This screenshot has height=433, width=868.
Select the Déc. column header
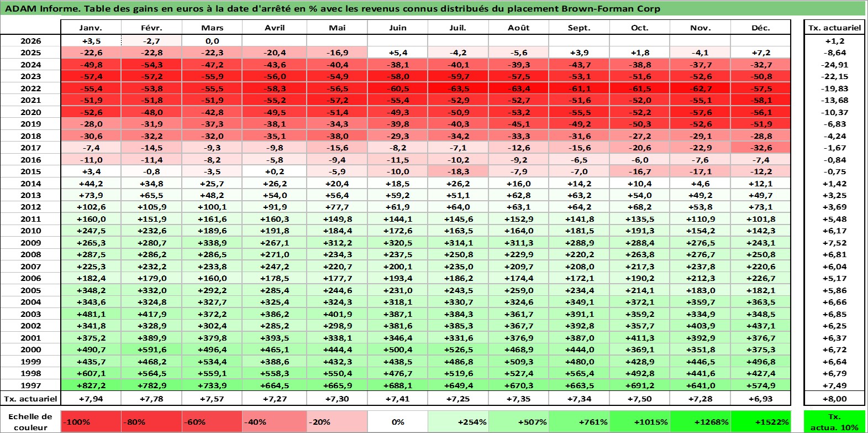761,28
